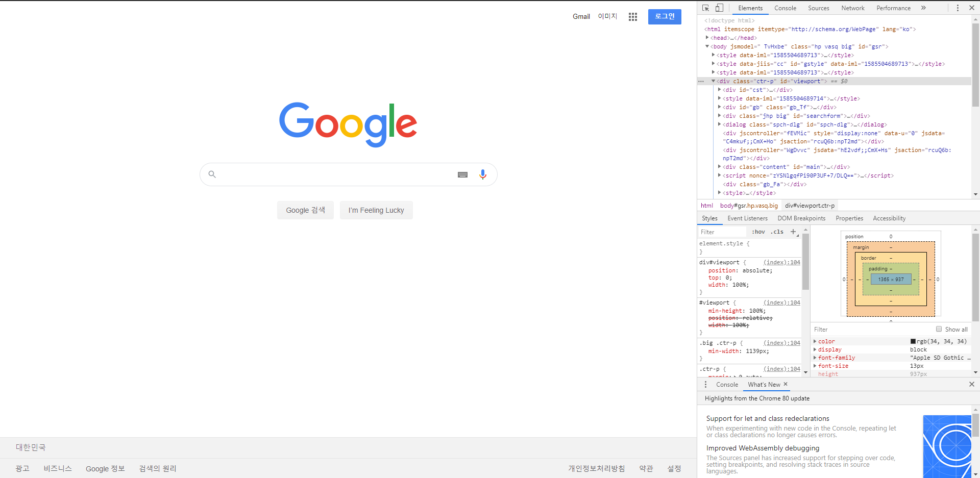Select the inspect element tool icon
980x478 pixels.
click(x=706, y=8)
